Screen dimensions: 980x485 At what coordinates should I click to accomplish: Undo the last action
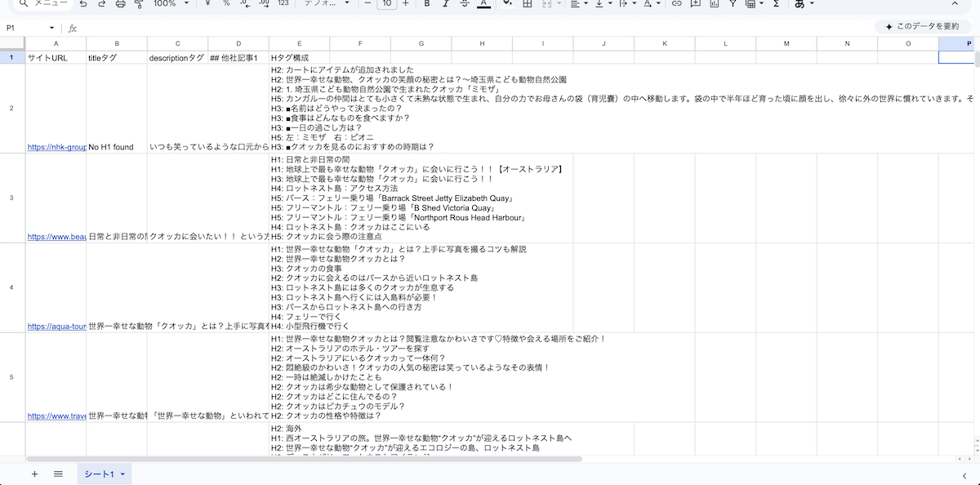pyautogui.click(x=83, y=5)
